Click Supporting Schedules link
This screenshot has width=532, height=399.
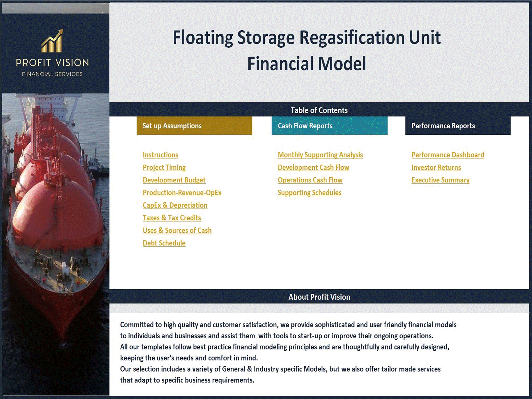pyautogui.click(x=309, y=192)
